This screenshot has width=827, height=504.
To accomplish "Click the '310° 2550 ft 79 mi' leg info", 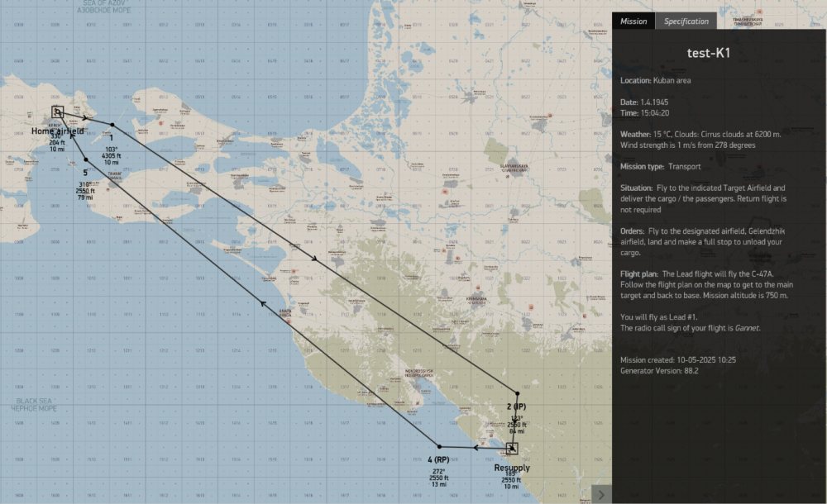I will [85, 191].
